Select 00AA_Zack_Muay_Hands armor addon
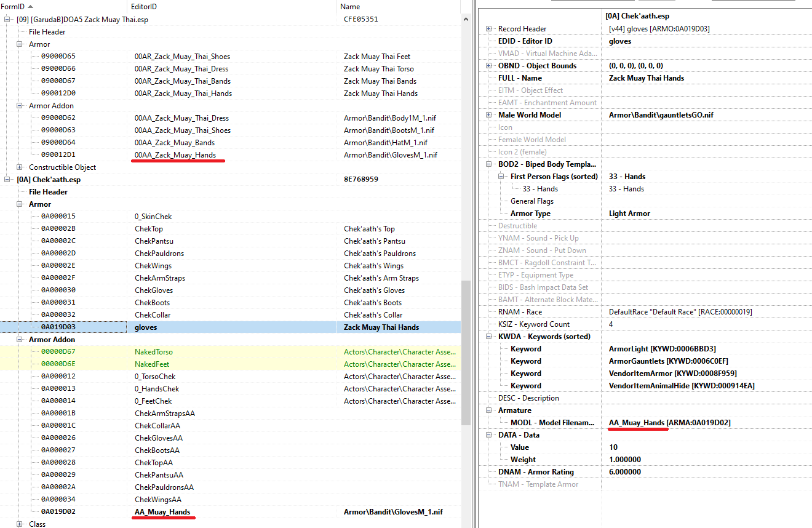This screenshot has width=812, height=528. 230,155
